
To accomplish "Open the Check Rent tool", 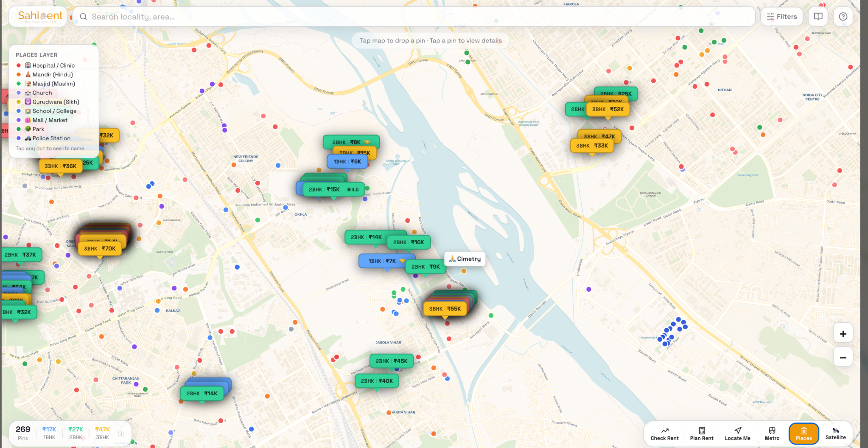I will pyautogui.click(x=664, y=434).
